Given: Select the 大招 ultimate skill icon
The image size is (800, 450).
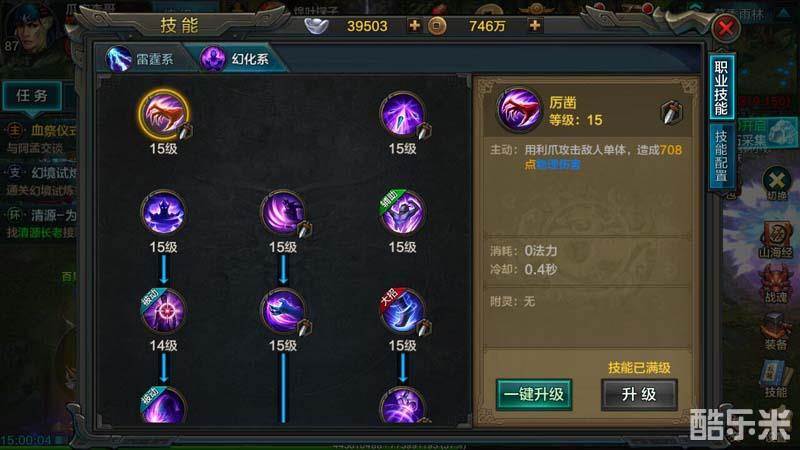Looking at the screenshot, I should [x=402, y=311].
